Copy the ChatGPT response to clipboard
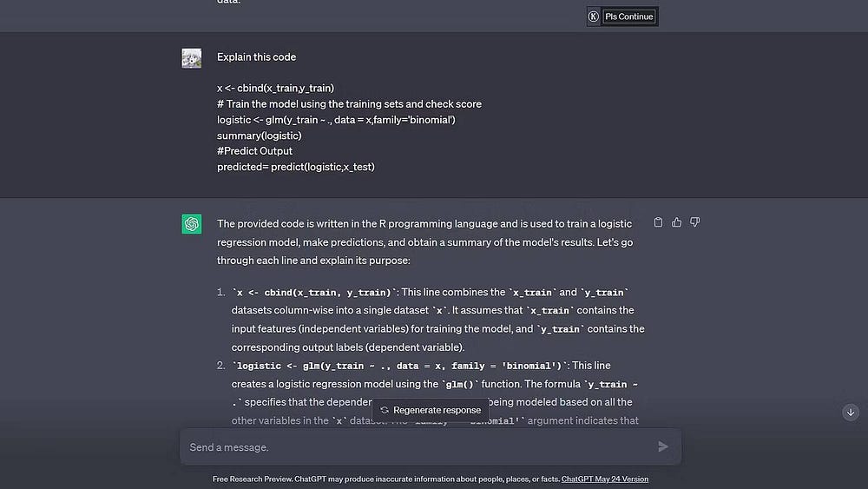The width and height of the screenshot is (868, 489). [x=658, y=222]
